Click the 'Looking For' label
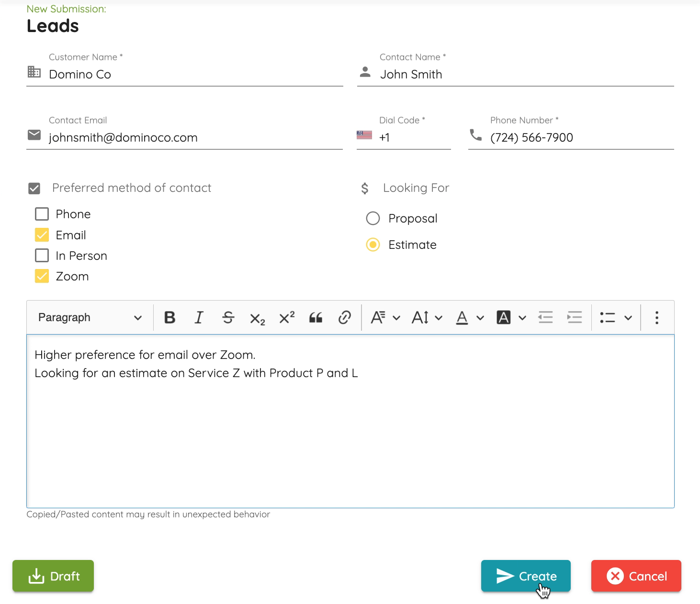 pyautogui.click(x=416, y=188)
